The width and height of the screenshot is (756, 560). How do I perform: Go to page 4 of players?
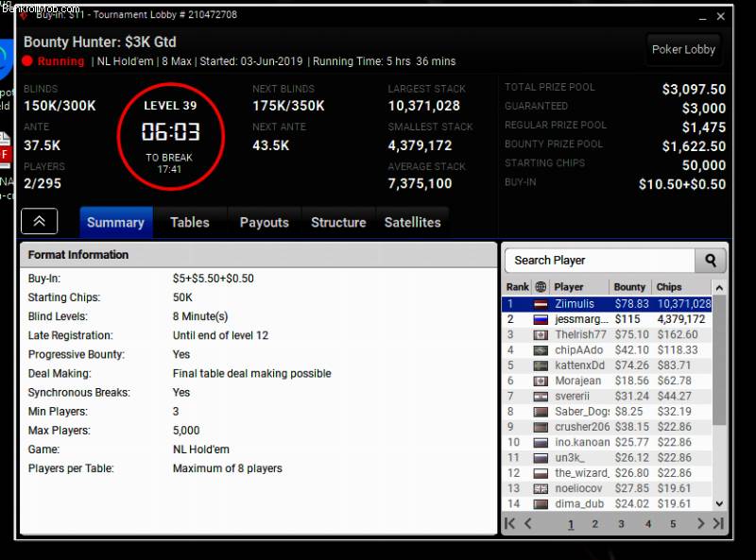coord(648,524)
